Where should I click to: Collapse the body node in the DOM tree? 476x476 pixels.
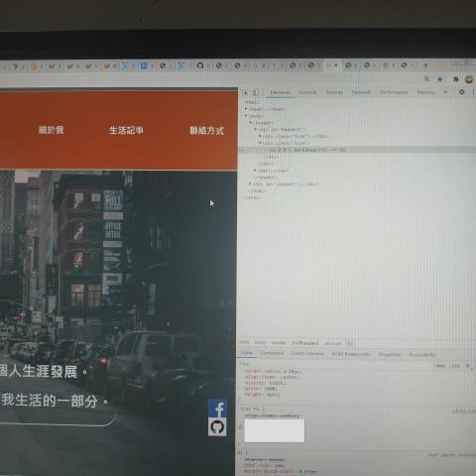click(246, 116)
